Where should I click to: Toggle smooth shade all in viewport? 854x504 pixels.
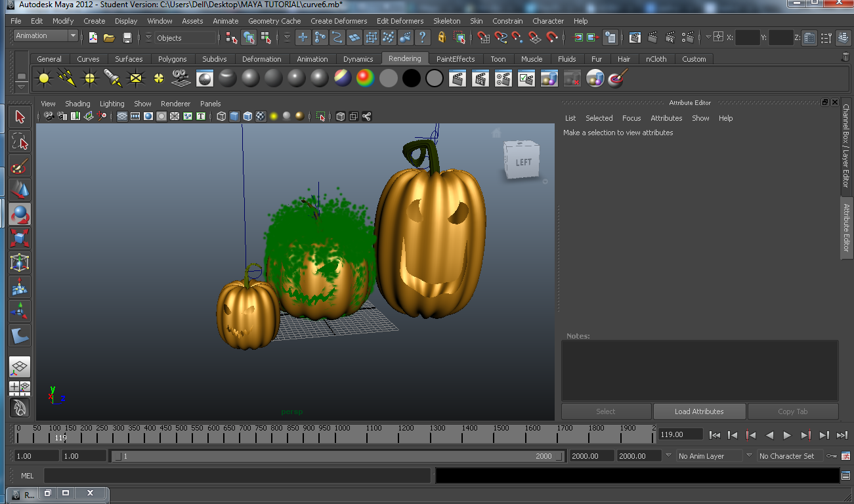pos(234,116)
